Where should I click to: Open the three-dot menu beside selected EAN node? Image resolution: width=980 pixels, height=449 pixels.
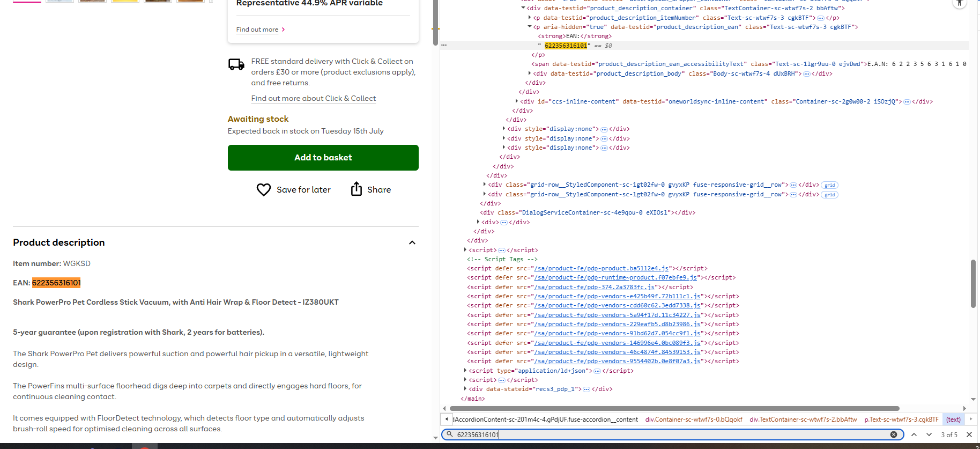point(444,46)
